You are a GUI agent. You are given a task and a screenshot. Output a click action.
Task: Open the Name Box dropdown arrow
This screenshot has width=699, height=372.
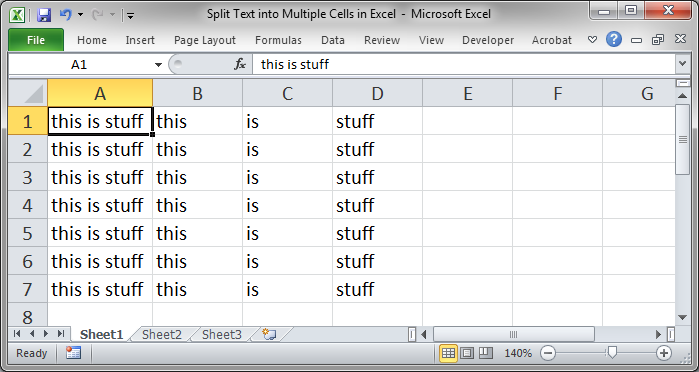[x=158, y=65]
